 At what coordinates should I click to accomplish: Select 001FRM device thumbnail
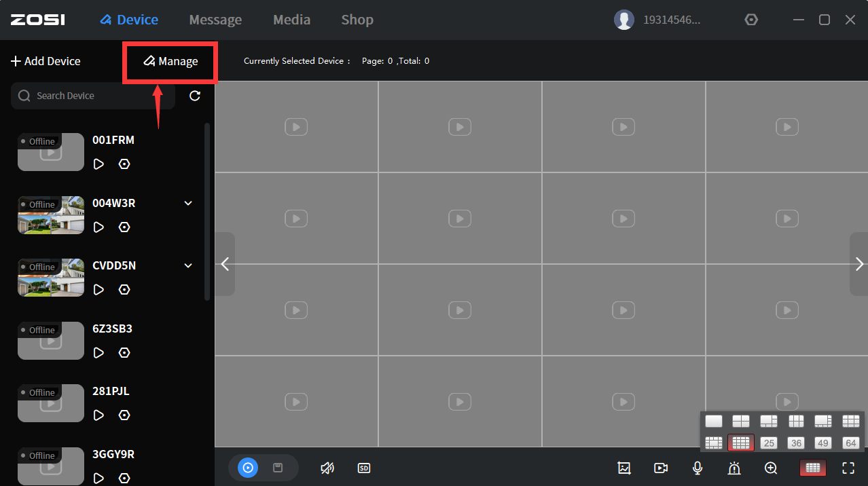[51, 151]
